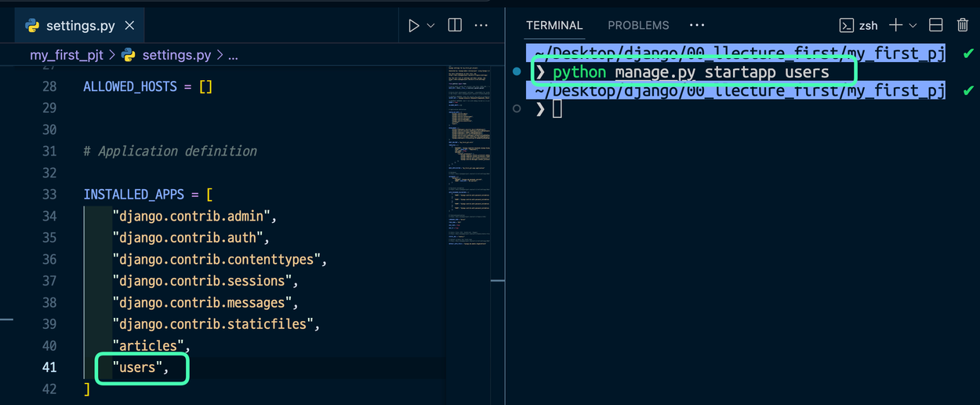This screenshot has height=405, width=980.
Task: Kill the terminal with trash icon
Action: pos(963,25)
